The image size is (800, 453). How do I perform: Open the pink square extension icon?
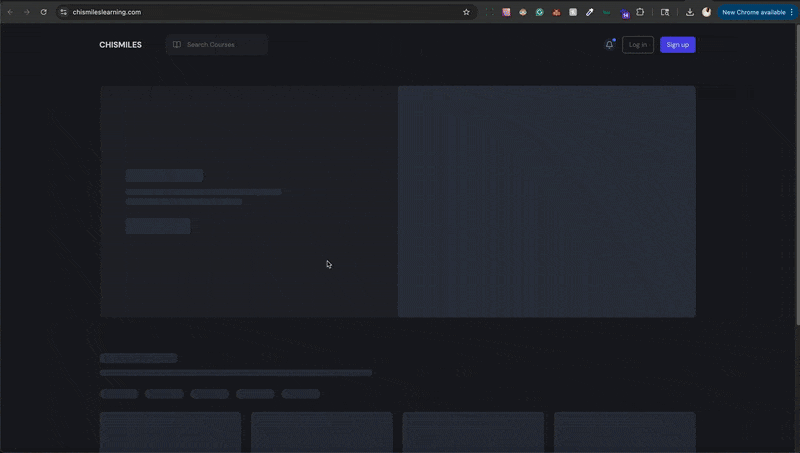pos(506,12)
